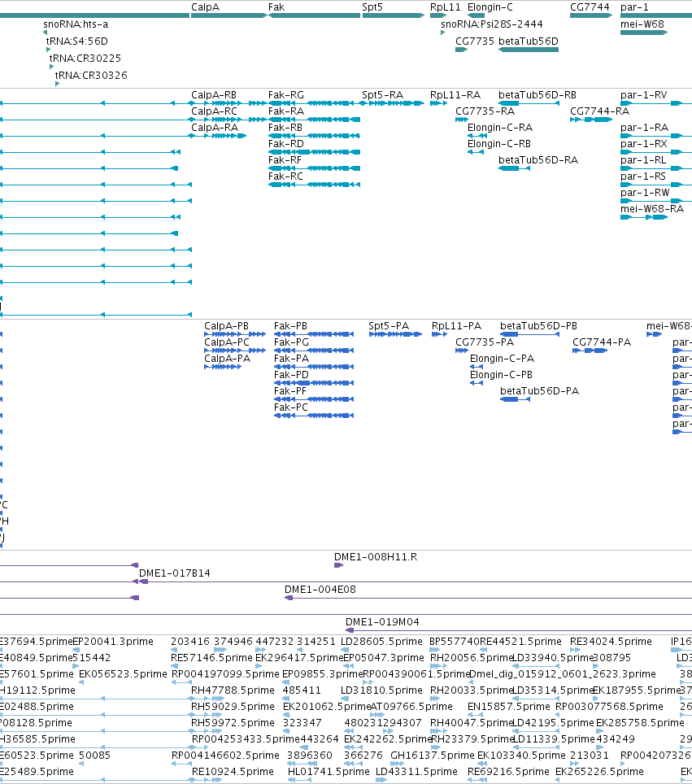Image resolution: width=692 pixels, height=784 pixels.
Task: Click the RpL11 gene label
Action: pyautogui.click(x=445, y=7)
